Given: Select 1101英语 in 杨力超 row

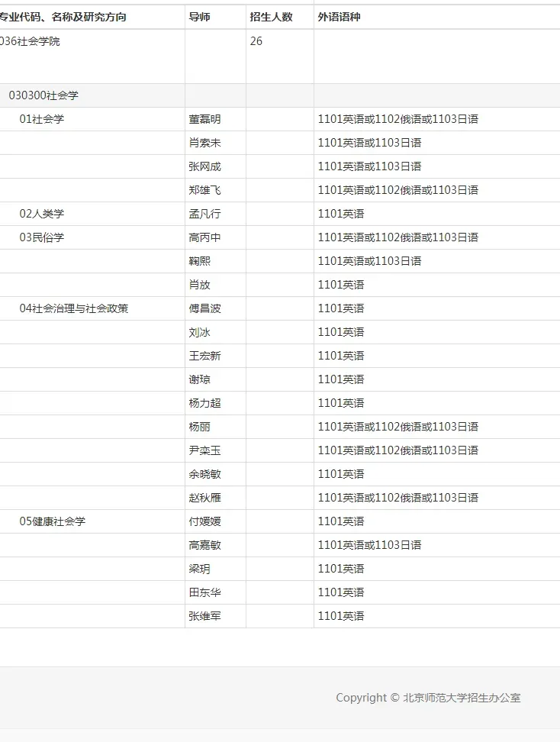Looking at the screenshot, I should (x=341, y=403).
